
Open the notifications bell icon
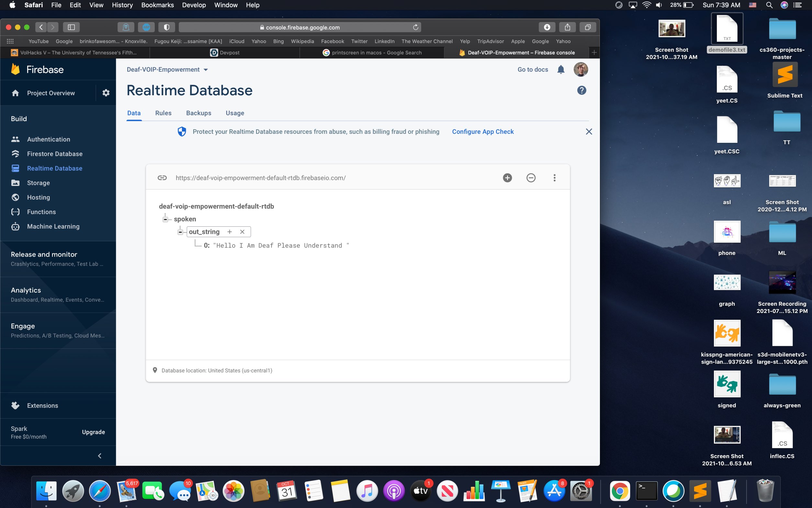560,70
